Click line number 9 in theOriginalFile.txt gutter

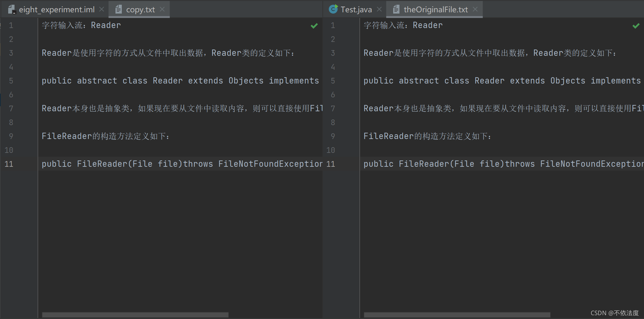[x=333, y=136]
